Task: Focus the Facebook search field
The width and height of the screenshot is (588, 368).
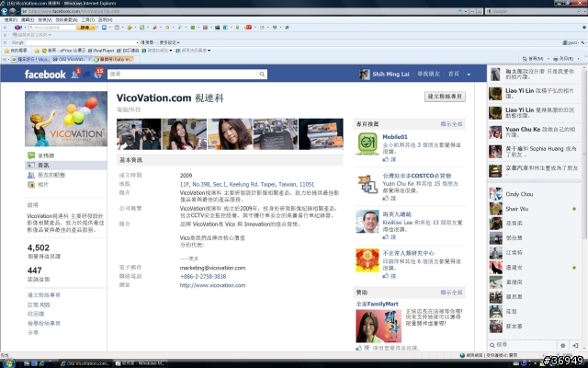Action: coord(183,74)
